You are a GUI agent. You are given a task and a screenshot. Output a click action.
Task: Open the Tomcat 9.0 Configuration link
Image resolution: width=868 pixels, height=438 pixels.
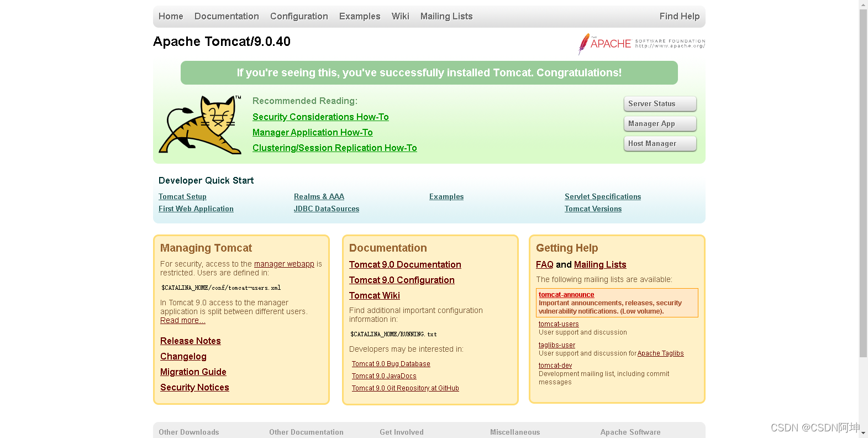402,280
